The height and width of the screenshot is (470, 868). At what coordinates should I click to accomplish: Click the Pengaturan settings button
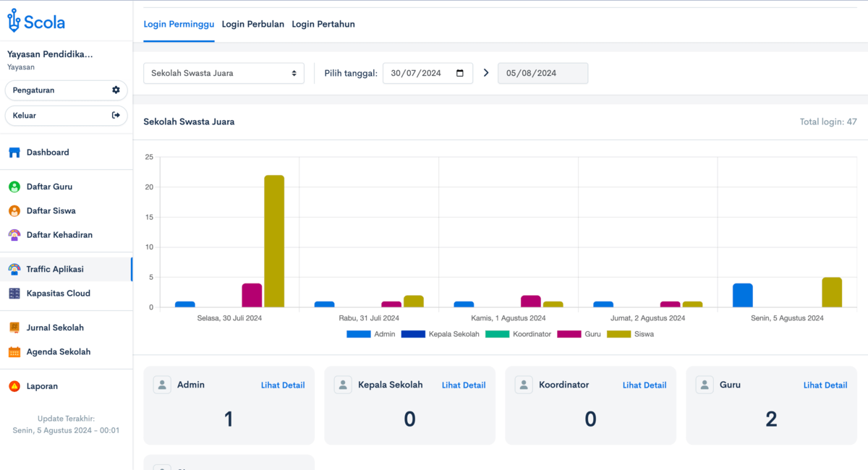click(66, 90)
